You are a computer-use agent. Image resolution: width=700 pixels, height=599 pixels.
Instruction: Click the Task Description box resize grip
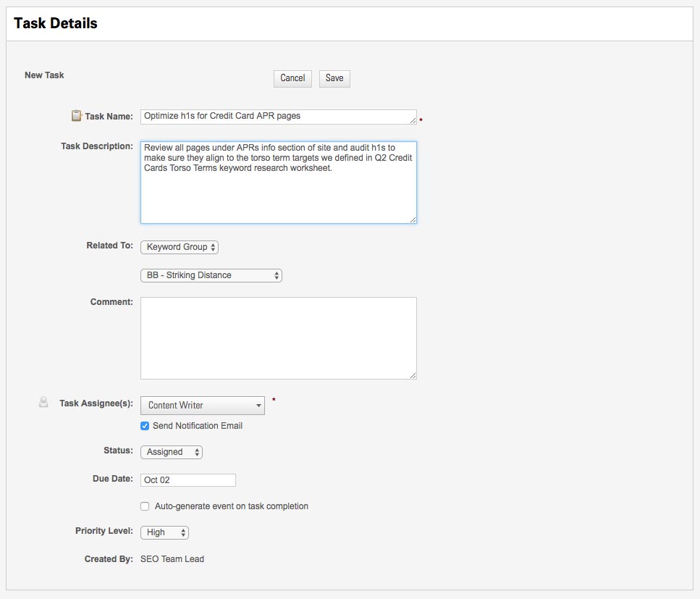(x=413, y=219)
